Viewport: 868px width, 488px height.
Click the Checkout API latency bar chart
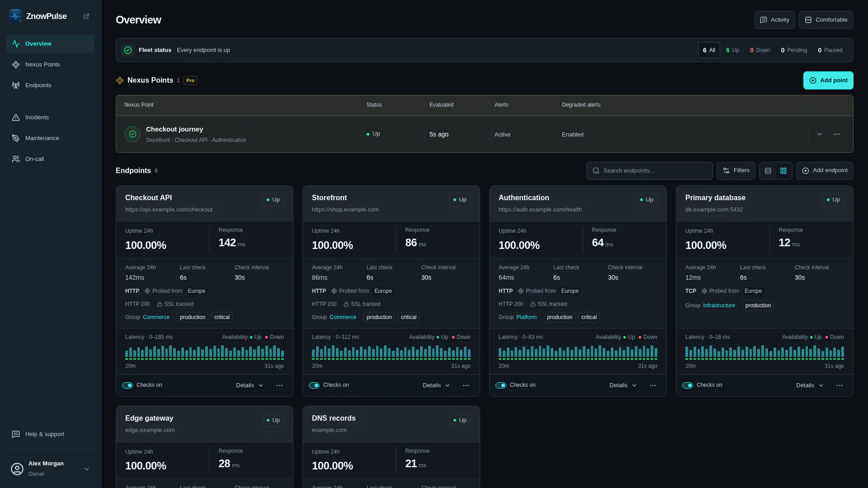pyautogui.click(x=204, y=352)
